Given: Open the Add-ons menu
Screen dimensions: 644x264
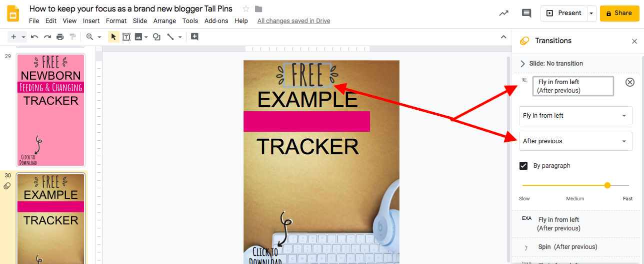Looking at the screenshot, I should point(216,21).
